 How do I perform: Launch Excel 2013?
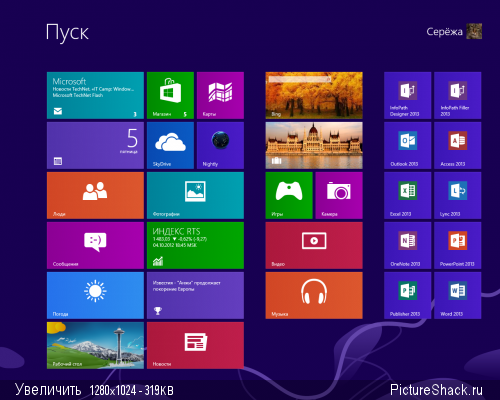coord(407,195)
